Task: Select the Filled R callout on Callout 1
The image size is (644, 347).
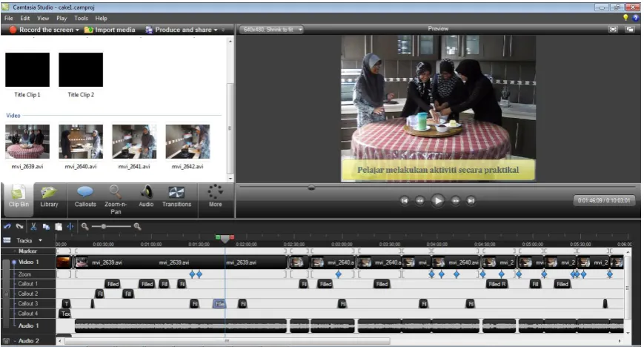Action: point(497,284)
